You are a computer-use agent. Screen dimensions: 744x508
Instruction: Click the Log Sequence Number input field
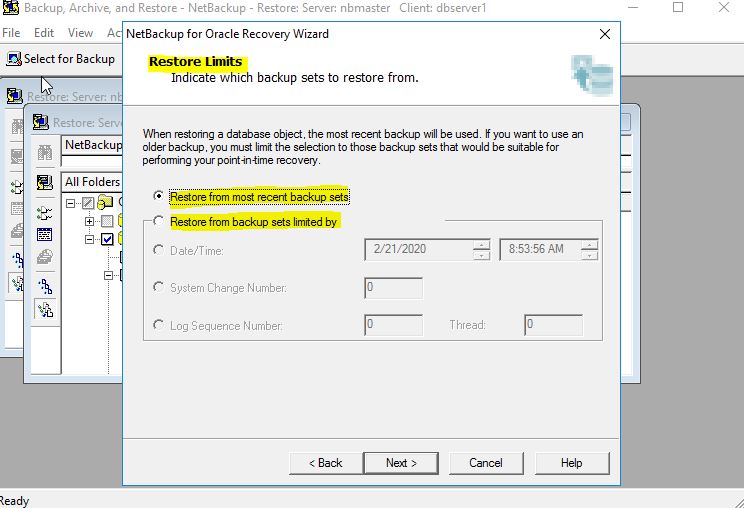coord(393,325)
